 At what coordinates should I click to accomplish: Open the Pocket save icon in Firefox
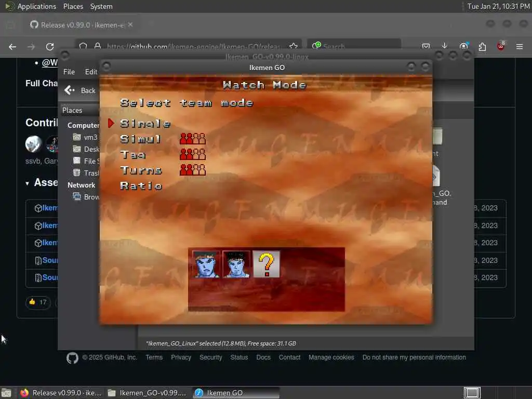click(426, 46)
